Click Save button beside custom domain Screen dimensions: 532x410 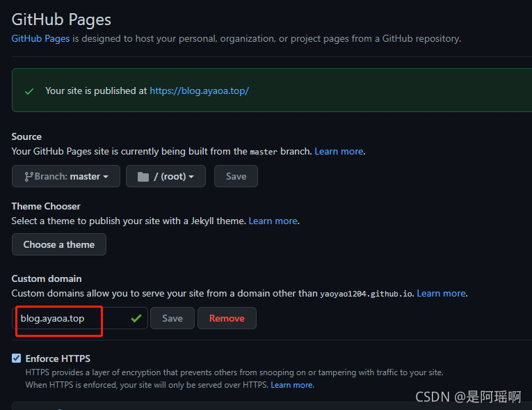pyautogui.click(x=172, y=318)
